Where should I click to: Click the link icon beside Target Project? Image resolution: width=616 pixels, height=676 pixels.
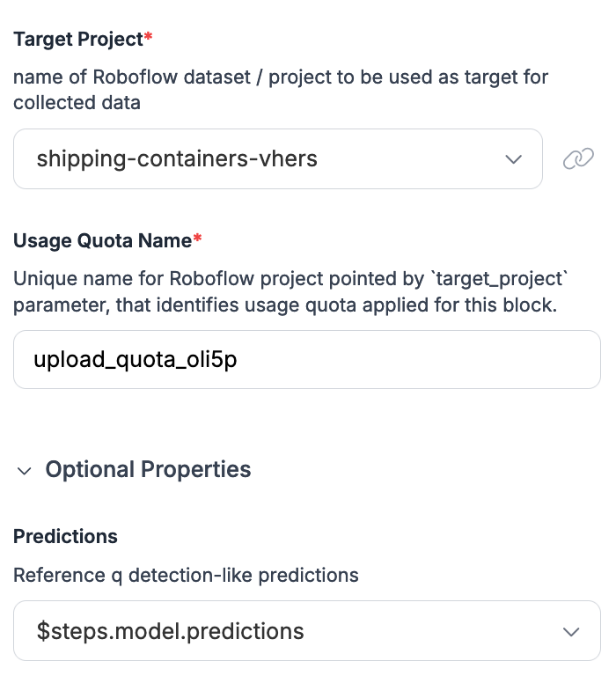pos(578,159)
